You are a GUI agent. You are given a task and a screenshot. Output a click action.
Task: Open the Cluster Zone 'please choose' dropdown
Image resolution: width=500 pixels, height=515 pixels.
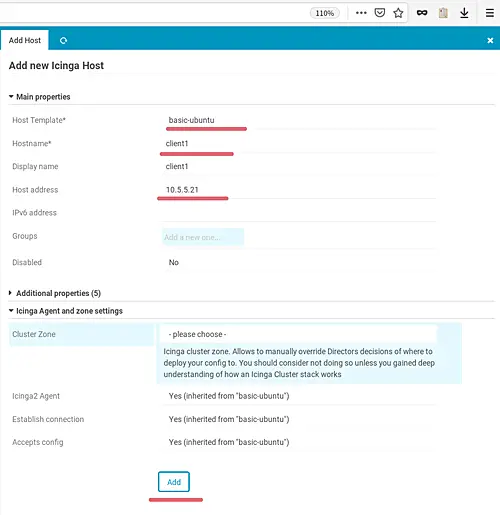[299, 334]
